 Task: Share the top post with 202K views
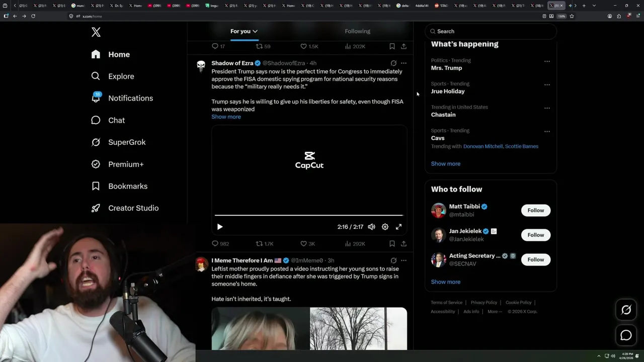404,46
